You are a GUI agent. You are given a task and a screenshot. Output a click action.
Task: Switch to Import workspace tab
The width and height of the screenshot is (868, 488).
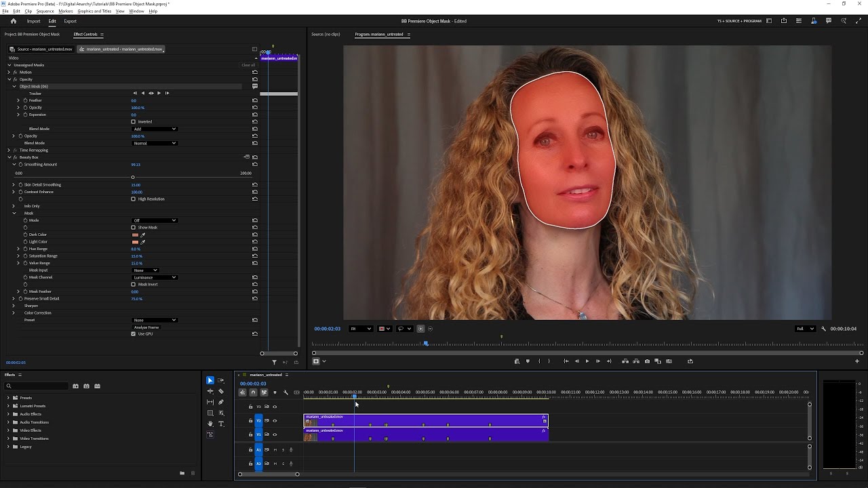coord(33,21)
